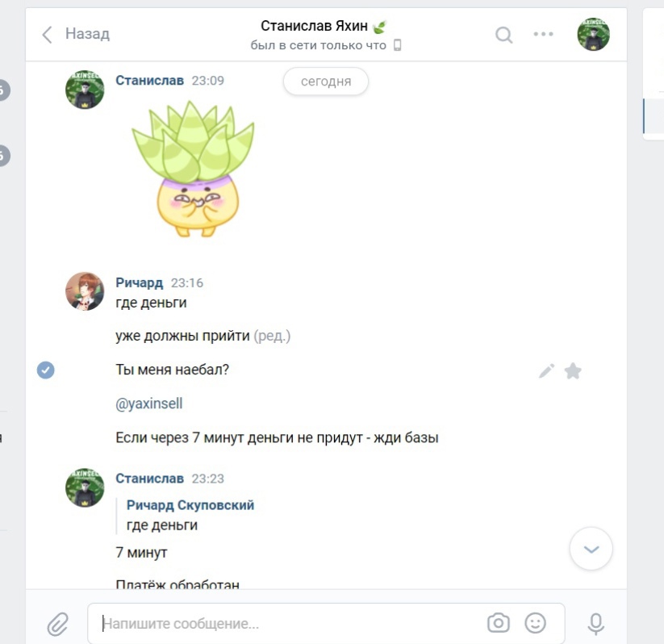Edit message with the pencil icon
The image size is (664, 644).
(x=546, y=370)
